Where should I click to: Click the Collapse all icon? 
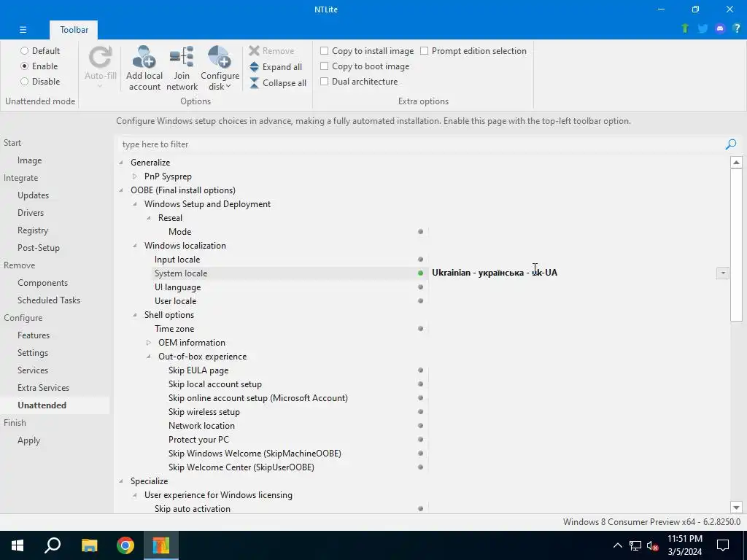point(254,83)
